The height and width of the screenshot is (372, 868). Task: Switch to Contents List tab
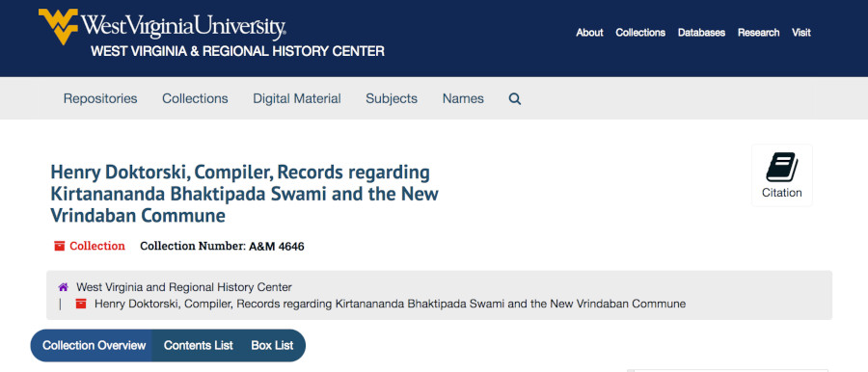point(198,345)
